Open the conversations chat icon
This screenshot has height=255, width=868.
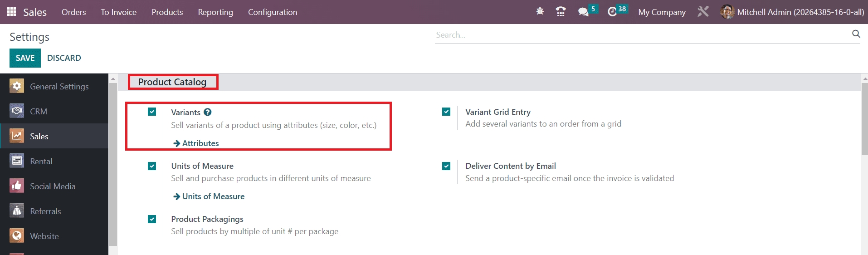pyautogui.click(x=583, y=12)
